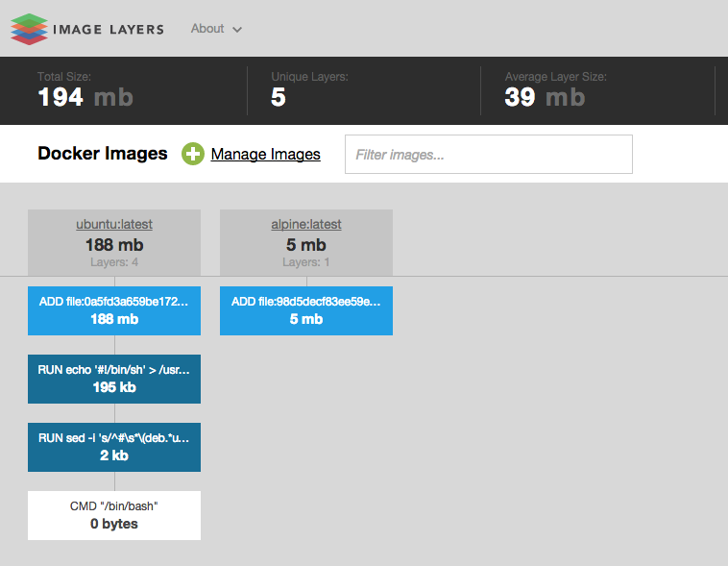The width and height of the screenshot is (728, 566).
Task: Click the '0 bytes' layer size text
Action: point(114,524)
